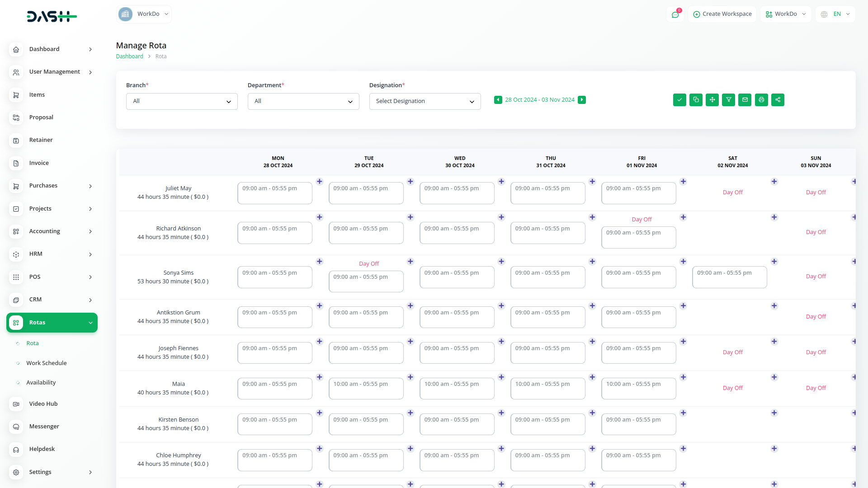Click the green checkmark publish icon

(x=679, y=100)
